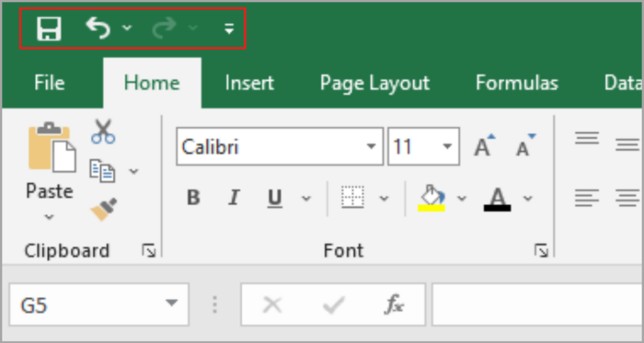Viewport: 644px width, 343px height.
Task: Activate the Format Painter brush icon
Action: 103,209
